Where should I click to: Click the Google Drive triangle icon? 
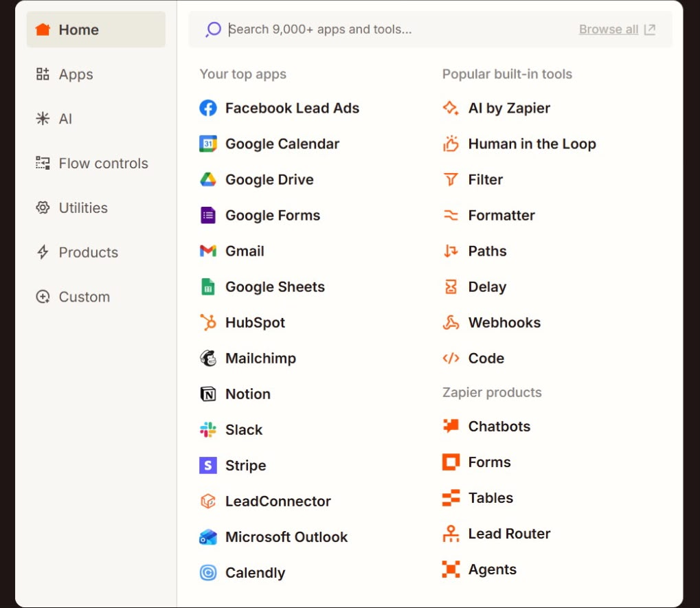[x=208, y=179]
